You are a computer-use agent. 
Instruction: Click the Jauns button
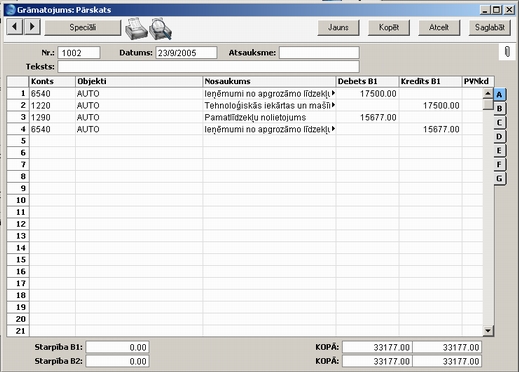tap(338, 27)
